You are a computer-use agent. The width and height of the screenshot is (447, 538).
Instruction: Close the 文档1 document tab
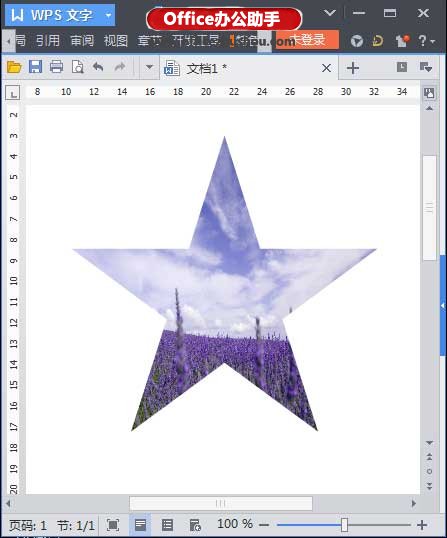[x=327, y=68]
